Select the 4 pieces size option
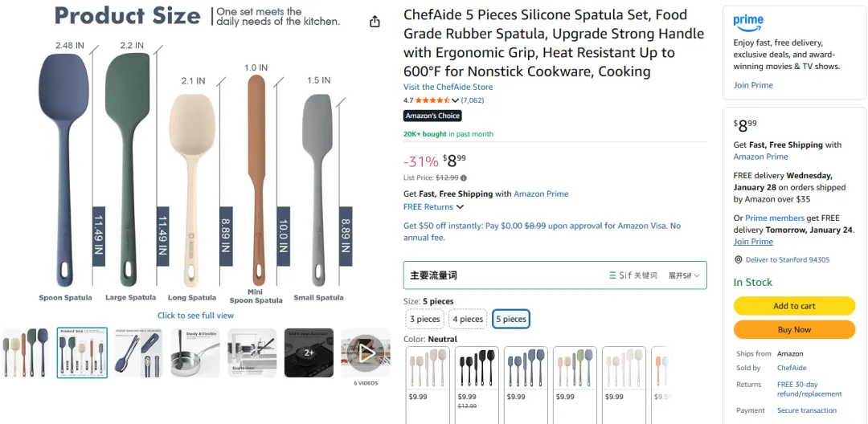The height and width of the screenshot is (424, 868). (x=468, y=319)
